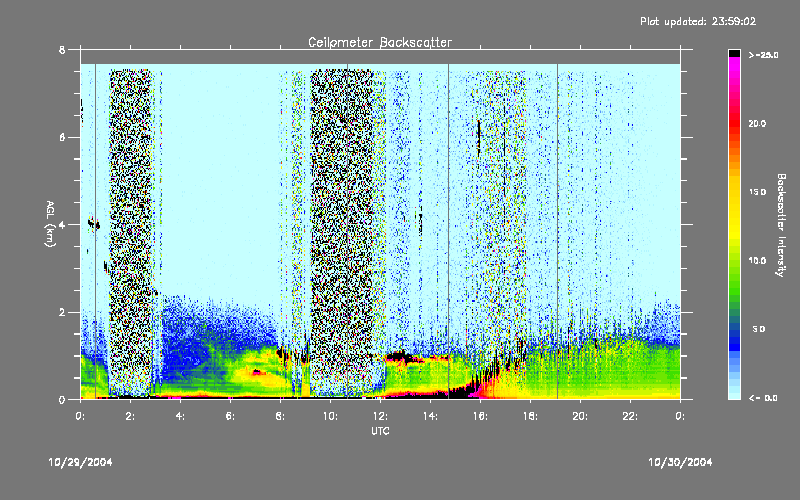The width and height of the screenshot is (800, 500).
Task: Click the '18:' hour label on x-axis
Action: click(x=530, y=416)
